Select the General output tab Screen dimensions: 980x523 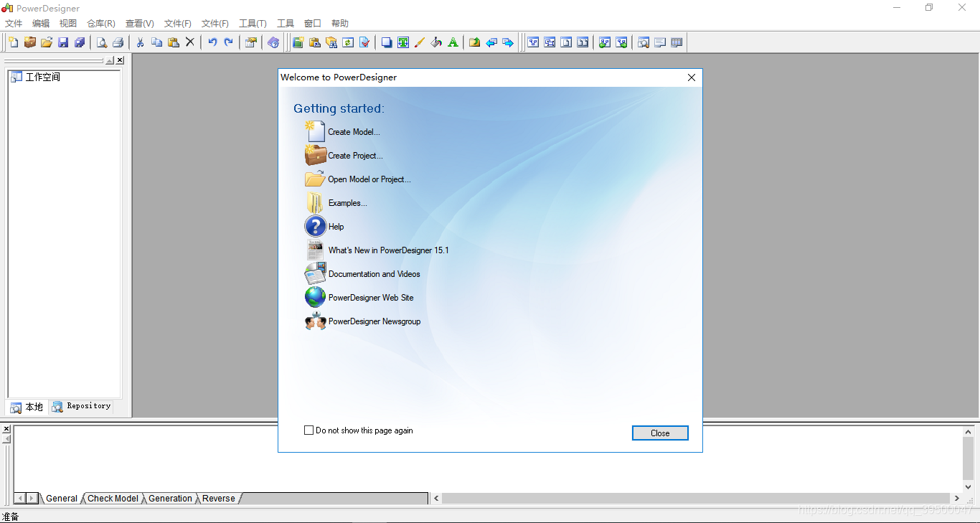(x=62, y=499)
